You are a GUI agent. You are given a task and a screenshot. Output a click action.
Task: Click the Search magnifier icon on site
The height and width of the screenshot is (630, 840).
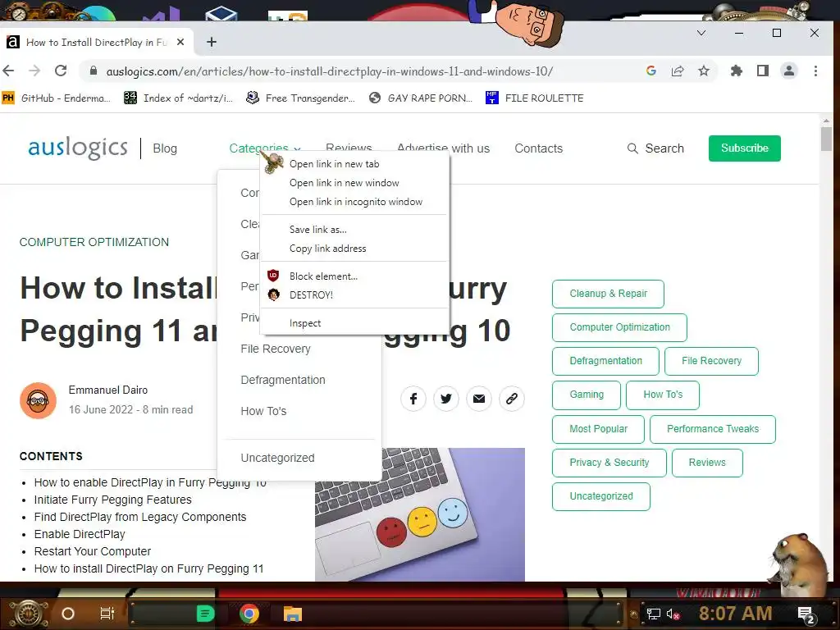(x=632, y=148)
